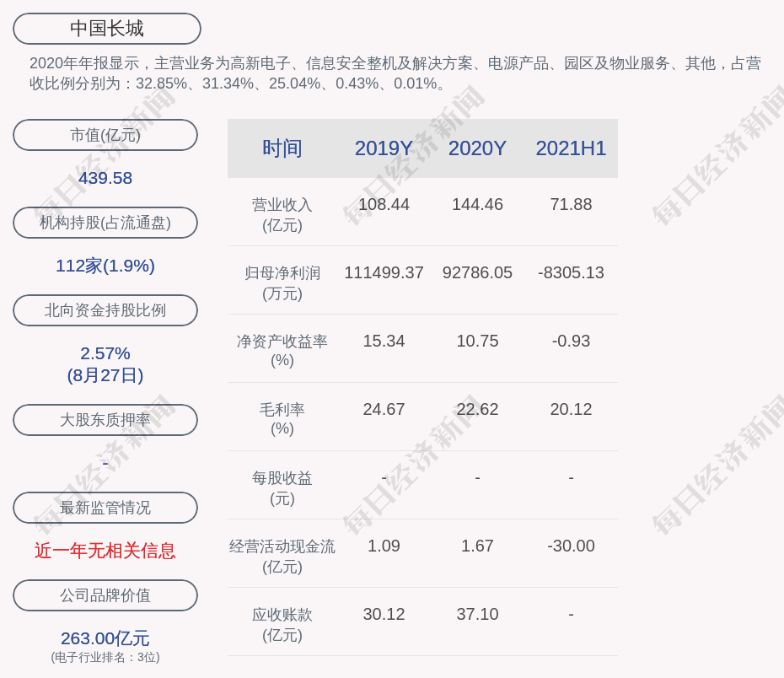Viewport: 784px width, 678px height.
Task: Click the 37.10 receivables cell
Action: pyautogui.click(x=477, y=614)
